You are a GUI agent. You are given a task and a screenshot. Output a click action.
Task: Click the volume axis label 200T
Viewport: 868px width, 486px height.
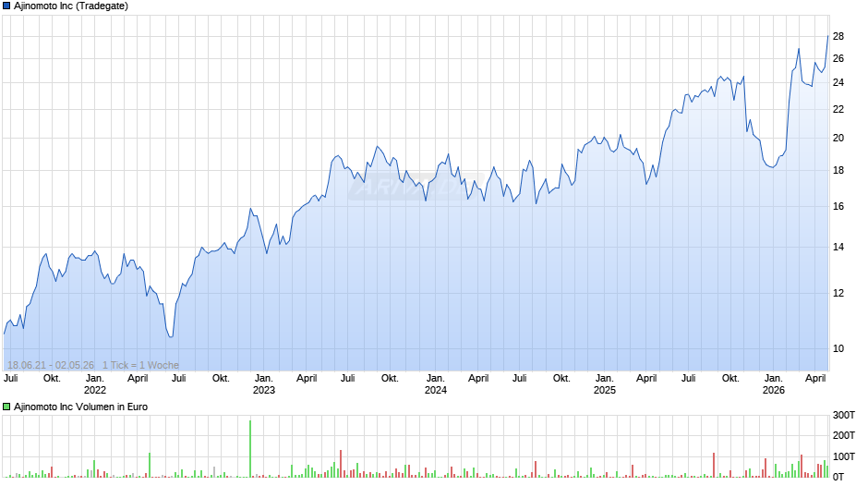point(844,435)
